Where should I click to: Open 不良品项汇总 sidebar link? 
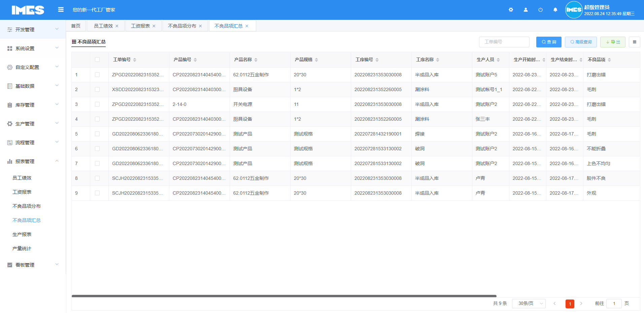[27, 220]
